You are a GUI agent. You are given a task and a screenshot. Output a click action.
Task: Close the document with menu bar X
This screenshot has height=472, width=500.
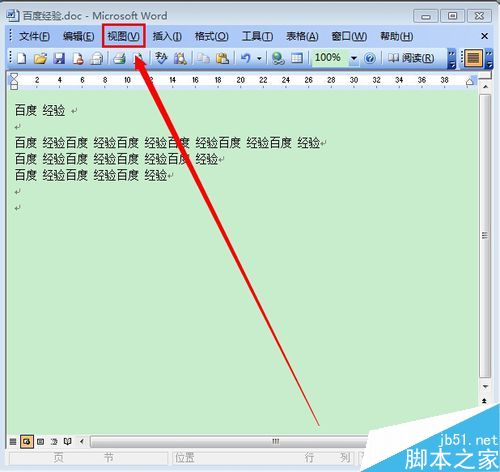tap(485, 36)
